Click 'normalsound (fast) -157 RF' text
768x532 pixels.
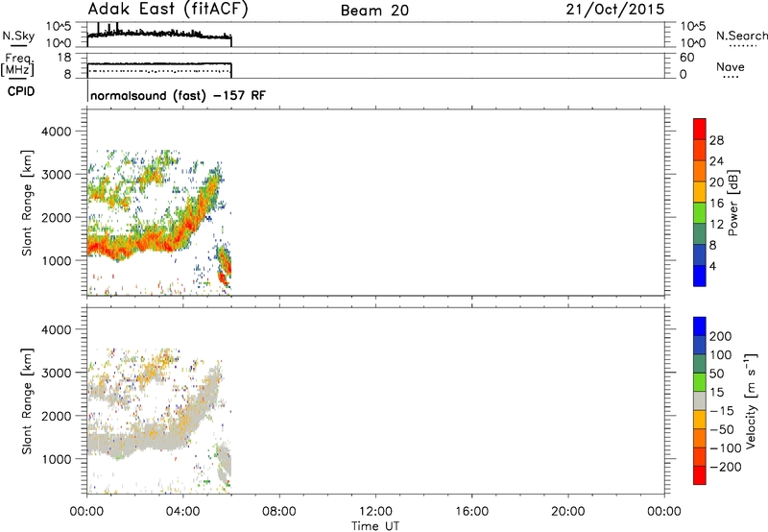[178, 95]
